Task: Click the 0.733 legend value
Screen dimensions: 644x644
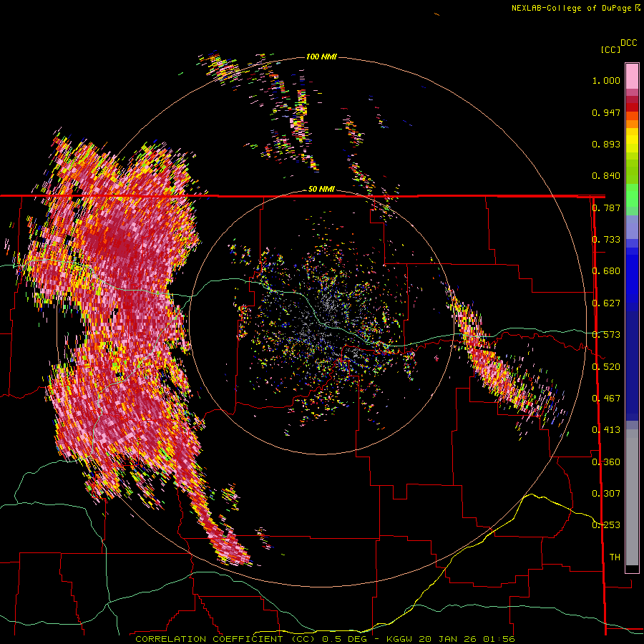Action: coord(606,240)
